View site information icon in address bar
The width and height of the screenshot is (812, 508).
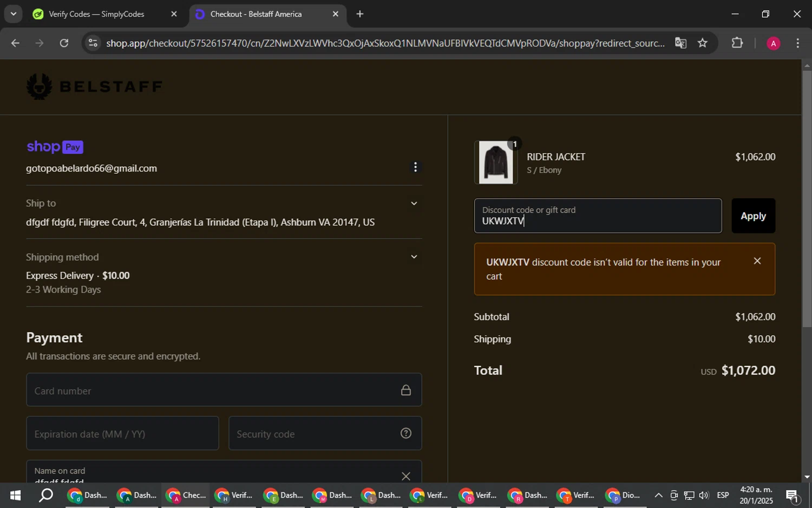pyautogui.click(x=93, y=43)
